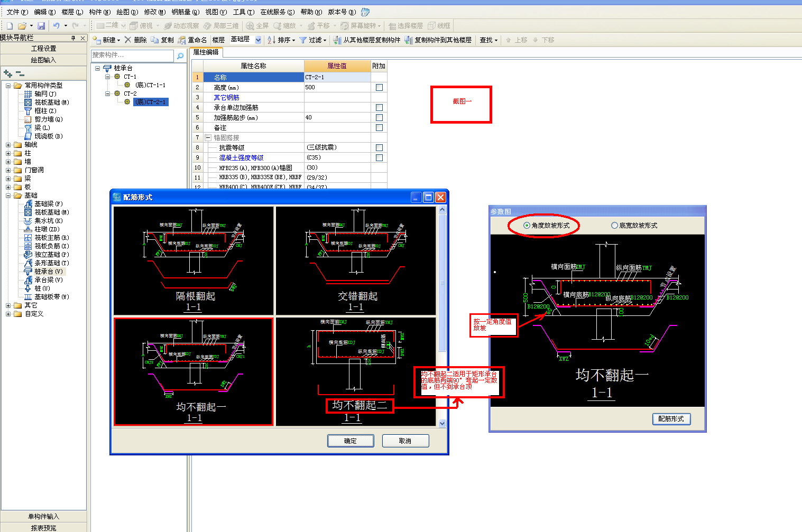Viewport: 802px width, 532px height.
Task: Click the New file icon in toolbar
Action: coord(10,25)
